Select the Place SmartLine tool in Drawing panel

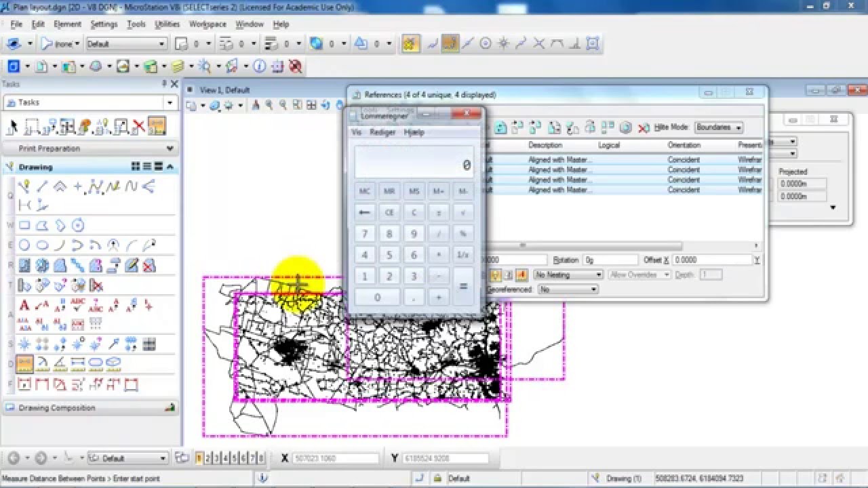(24, 186)
